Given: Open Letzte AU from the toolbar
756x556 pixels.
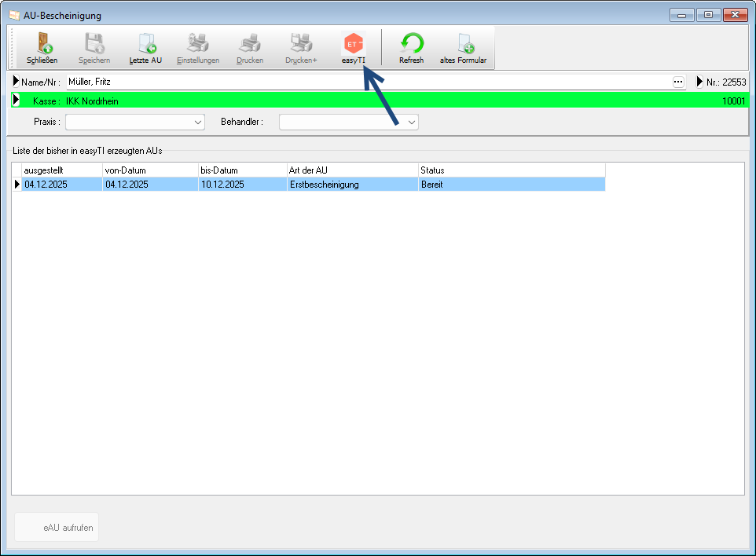Looking at the screenshot, I should [145, 44].
